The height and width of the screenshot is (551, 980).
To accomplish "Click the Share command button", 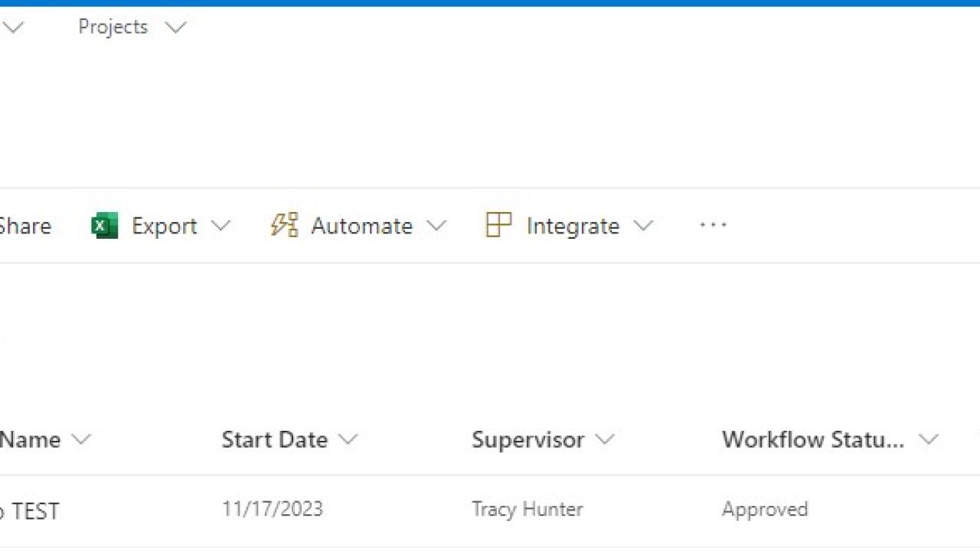I will (24, 226).
